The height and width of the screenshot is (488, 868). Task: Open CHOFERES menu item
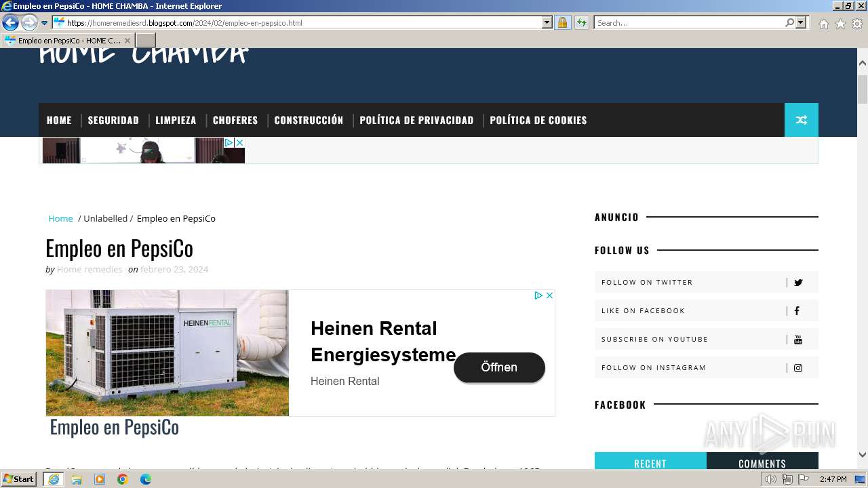[x=235, y=120]
